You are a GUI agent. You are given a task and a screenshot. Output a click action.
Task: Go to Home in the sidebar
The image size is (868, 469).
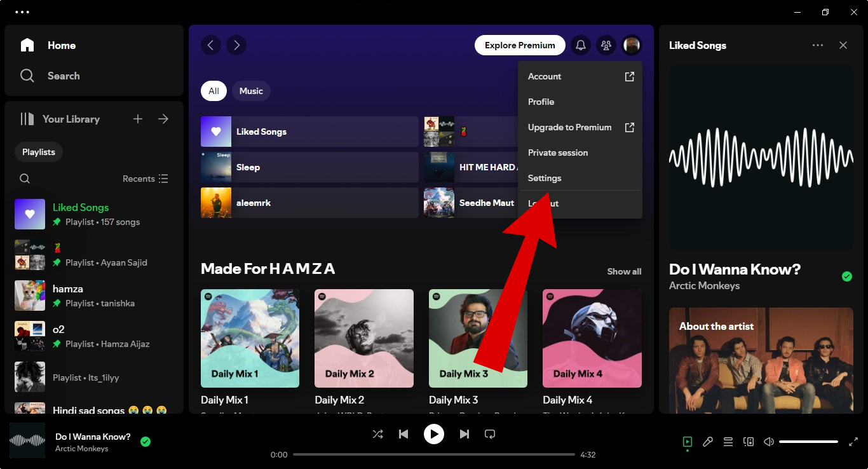tap(48, 45)
